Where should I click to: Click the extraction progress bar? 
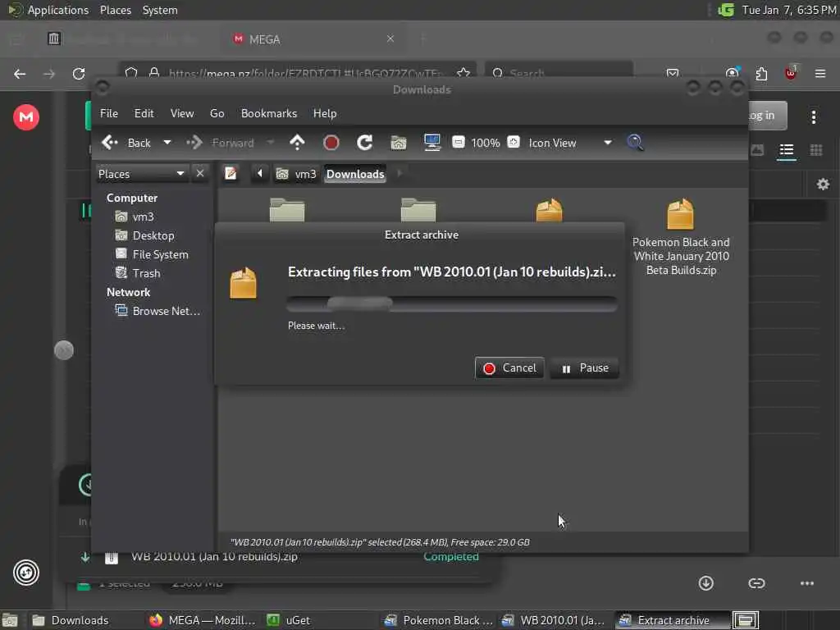(452, 304)
